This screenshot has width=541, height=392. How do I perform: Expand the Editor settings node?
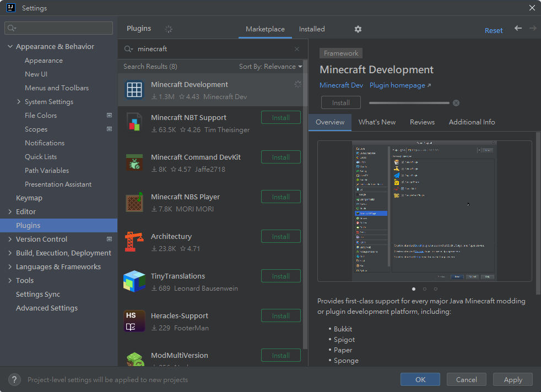tap(10, 211)
